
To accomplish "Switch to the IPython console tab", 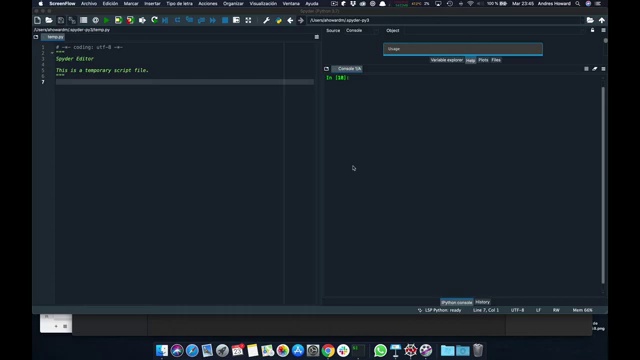I will (x=457, y=302).
